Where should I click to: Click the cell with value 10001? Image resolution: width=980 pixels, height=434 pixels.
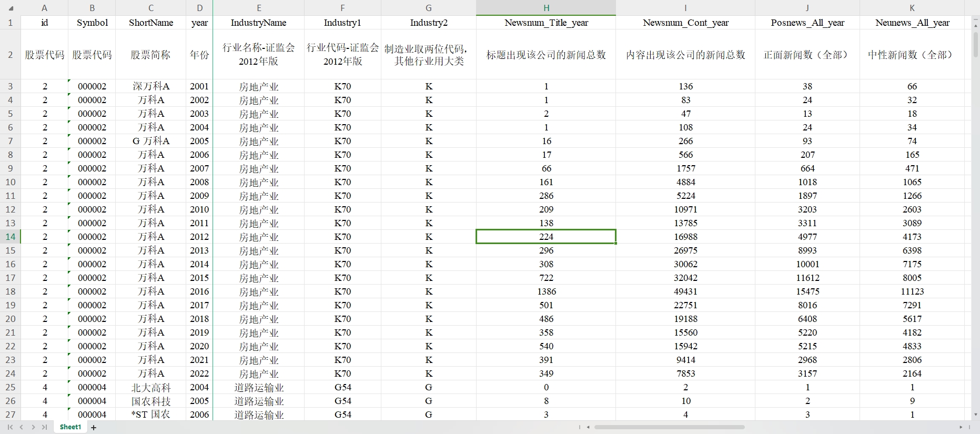[x=807, y=264]
